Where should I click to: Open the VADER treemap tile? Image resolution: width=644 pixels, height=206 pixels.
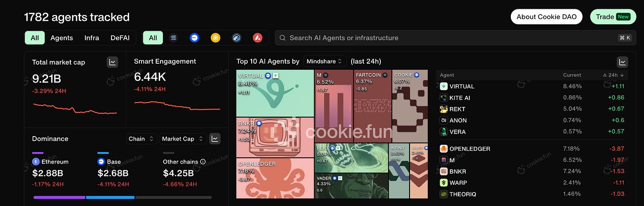tap(351, 186)
